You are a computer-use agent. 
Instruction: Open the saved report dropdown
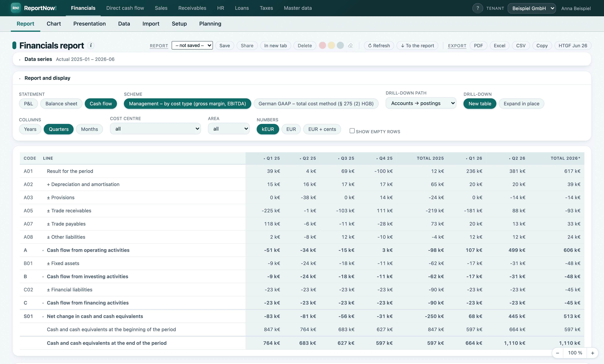point(192,45)
